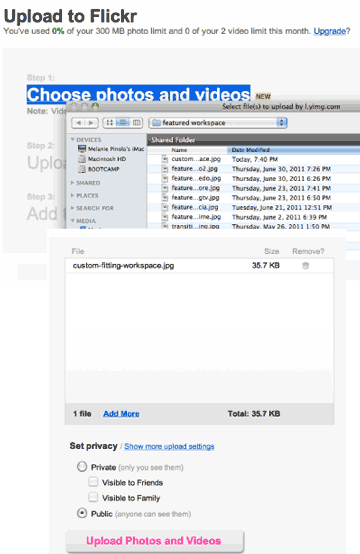The height and width of the screenshot is (554, 360).
Task: Select file feature...ore.jpg
Action: (x=195, y=188)
